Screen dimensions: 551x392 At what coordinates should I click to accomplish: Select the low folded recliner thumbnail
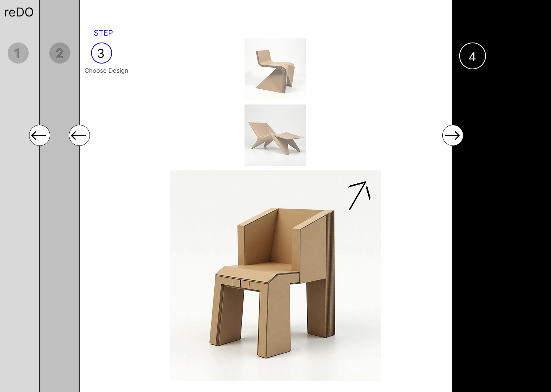[x=275, y=135]
